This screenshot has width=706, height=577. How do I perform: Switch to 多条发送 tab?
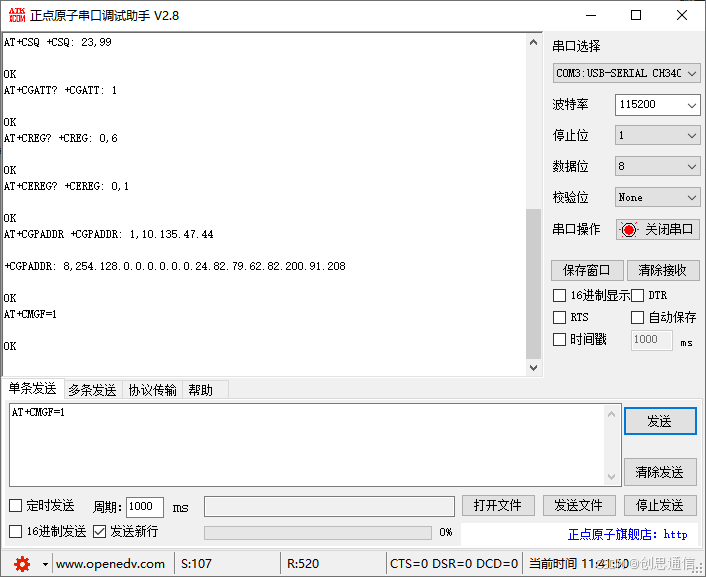click(x=92, y=390)
